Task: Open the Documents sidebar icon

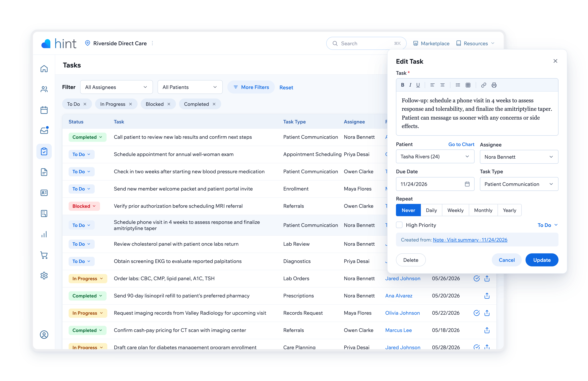Action: [x=44, y=172]
